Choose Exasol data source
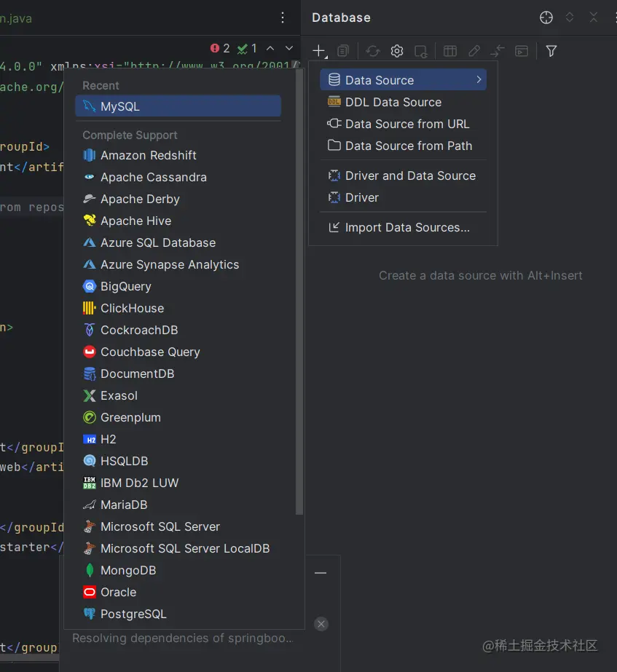This screenshot has height=672, width=617. [178, 395]
